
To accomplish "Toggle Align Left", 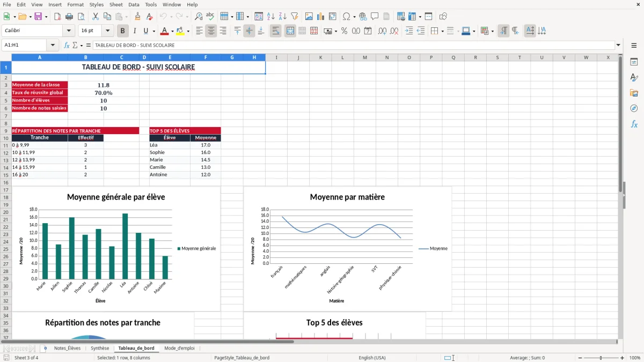I will pyautogui.click(x=200, y=31).
